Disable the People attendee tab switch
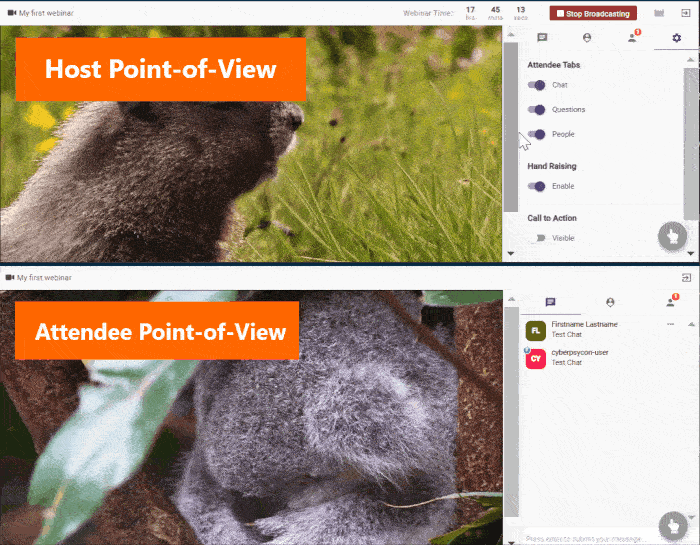 click(538, 134)
